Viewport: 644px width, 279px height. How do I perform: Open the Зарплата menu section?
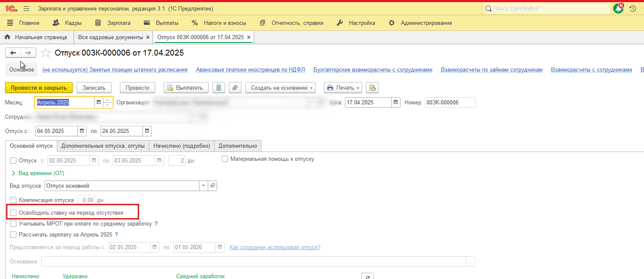(113, 23)
